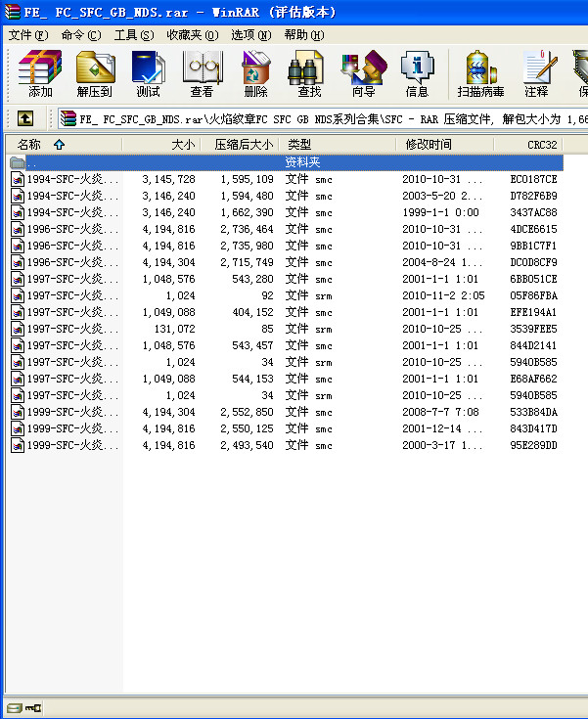Open the 选项(N) menu
The height and width of the screenshot is (719, 588).
pyautogui.click(x=251, y=35)
